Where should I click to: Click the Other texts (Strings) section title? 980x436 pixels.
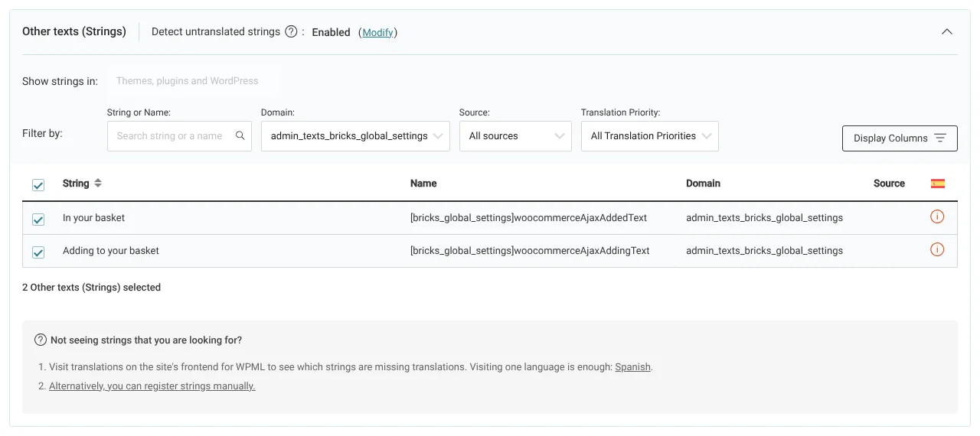click(x=74, y=32)
